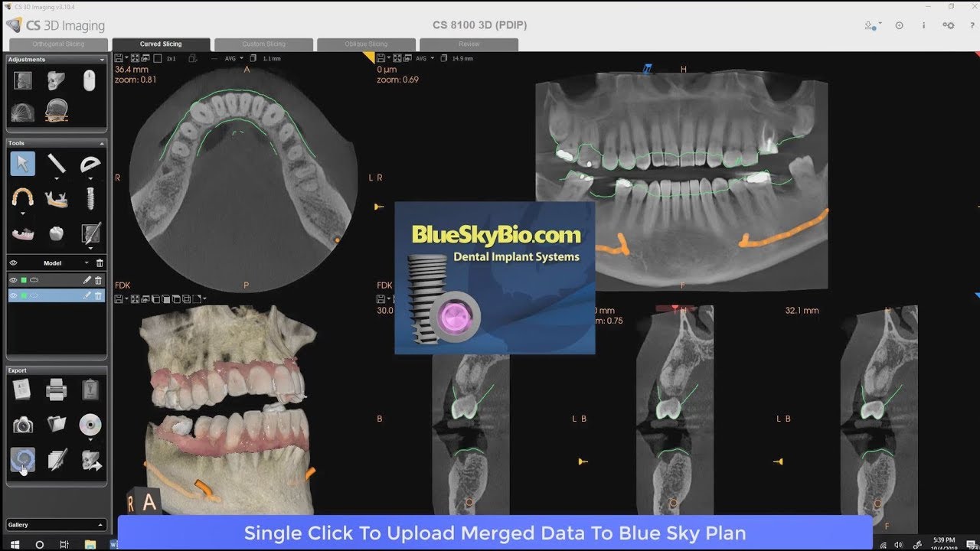Image resolution: width=980 pixels, height=551 pixels.
Task: Click the orientation cube in 3D view
Action: click(x=142, y=501)
